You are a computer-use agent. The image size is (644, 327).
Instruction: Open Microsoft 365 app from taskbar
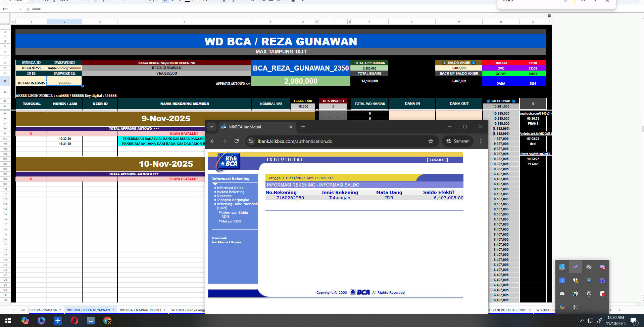(x=42, y=321)
